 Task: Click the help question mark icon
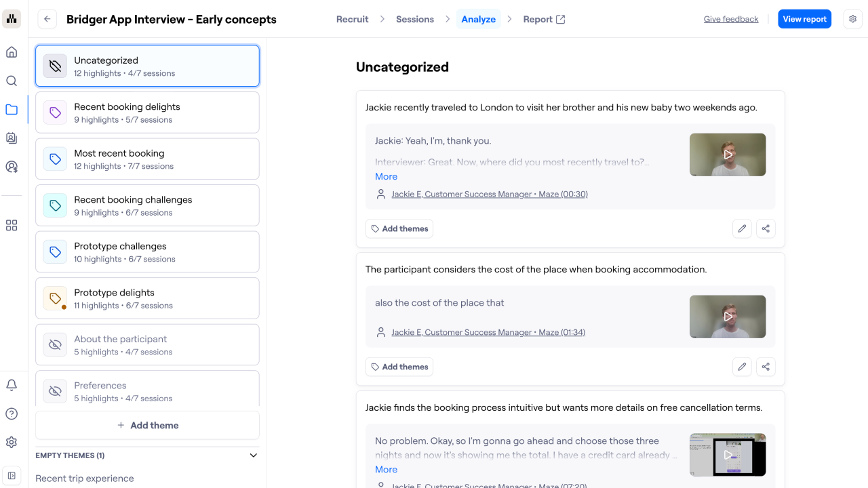click(x=12, y=413)
